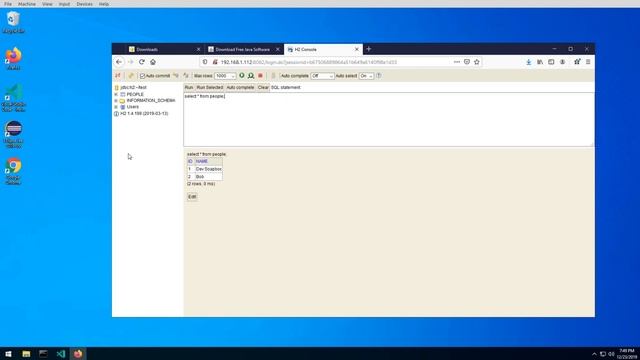Select jdbc:h2 database node in tree

(133, 87)
